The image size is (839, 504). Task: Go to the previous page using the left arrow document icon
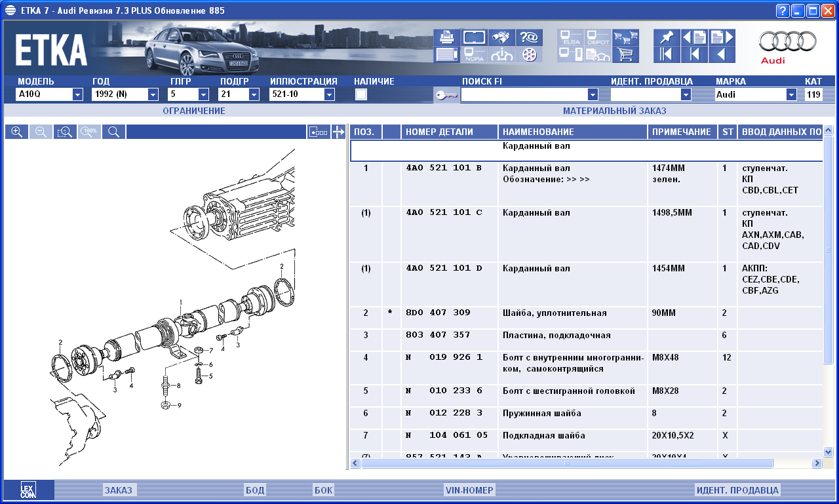pyautogui.click(x=694, y=37)
